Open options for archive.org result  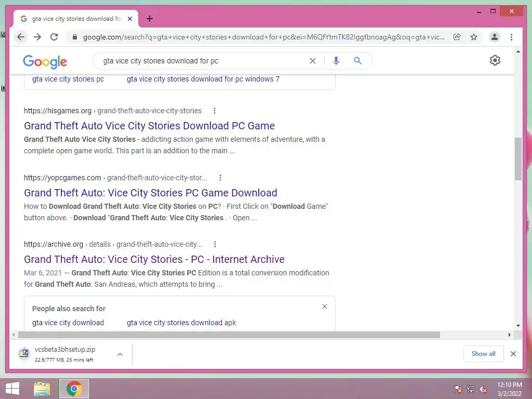tap(215, 244)
